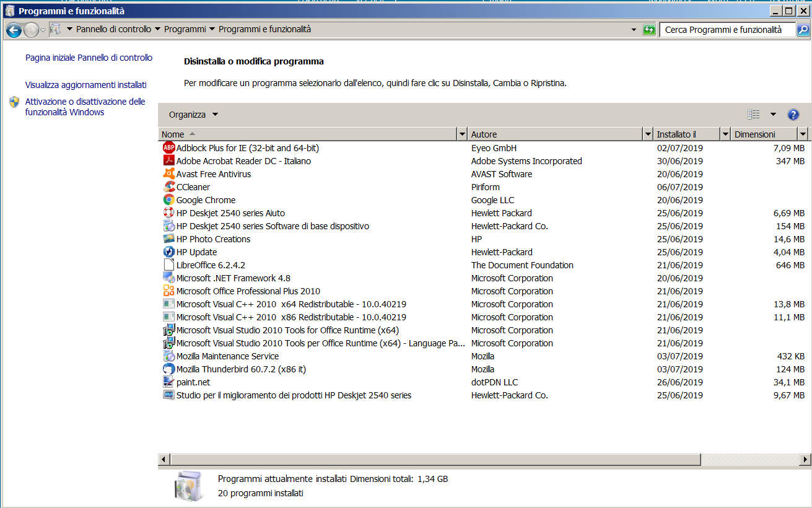Screen dimensions: 812x508
Task: Sort by the Nome column header
Action: click(307, 134)
